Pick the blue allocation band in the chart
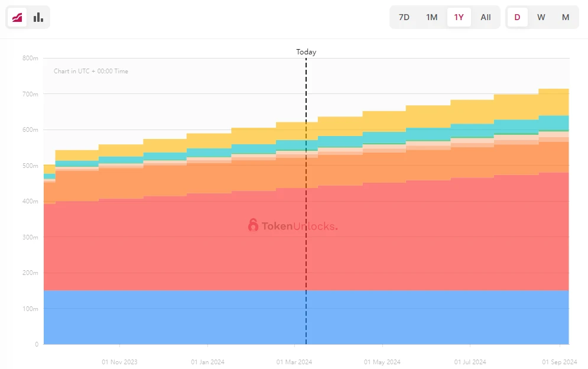The width and height of the screenshot is (588, 369). coord(177,318)
